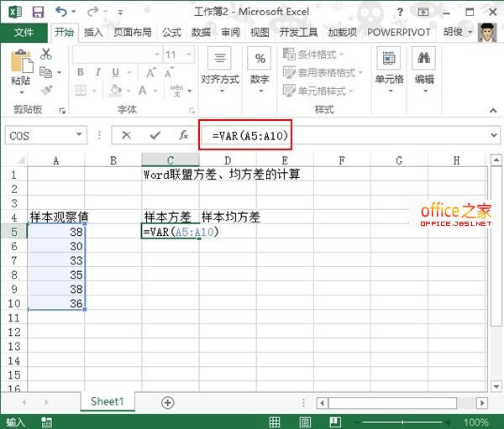
Task: Toggle Underline formatting
Action: coord(115,72)
